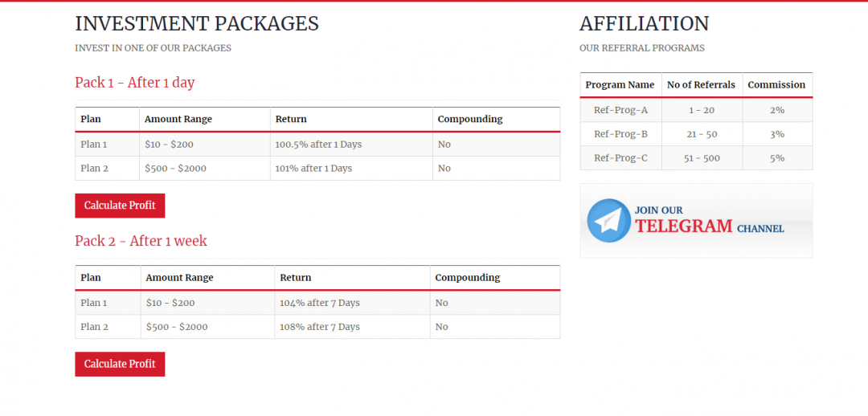Viewport: 868px width, 416px height.
Task: Click the 104% after 7 Days return cell
Action: 319,303
